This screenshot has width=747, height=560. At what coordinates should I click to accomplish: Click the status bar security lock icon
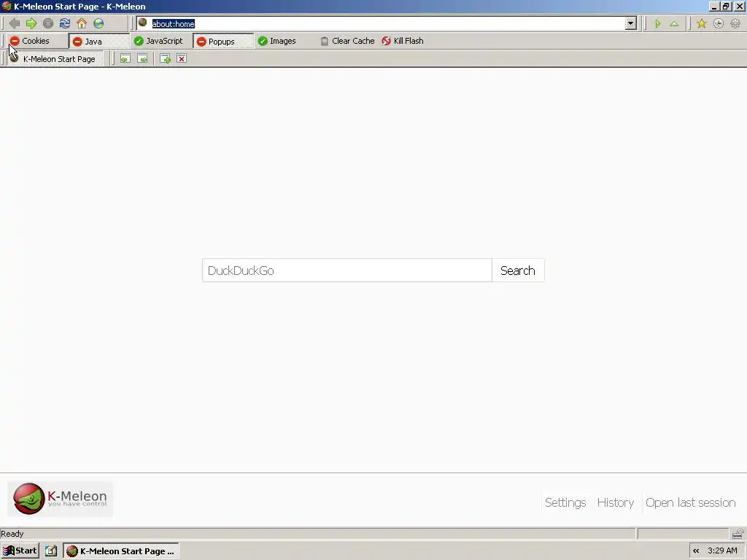coord(738,533)
